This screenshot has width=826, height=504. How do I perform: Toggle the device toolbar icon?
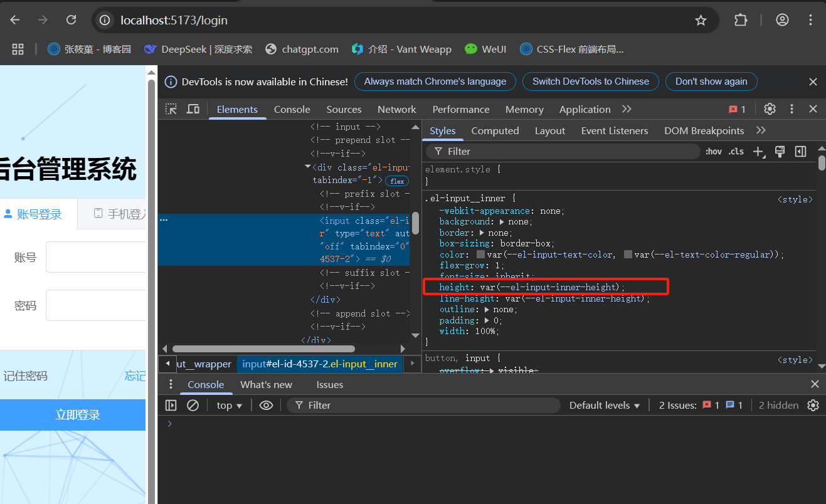(193, 109)
